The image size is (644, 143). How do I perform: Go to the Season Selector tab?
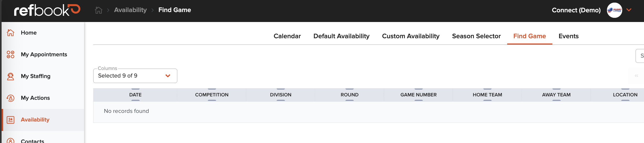coord(476,36)
